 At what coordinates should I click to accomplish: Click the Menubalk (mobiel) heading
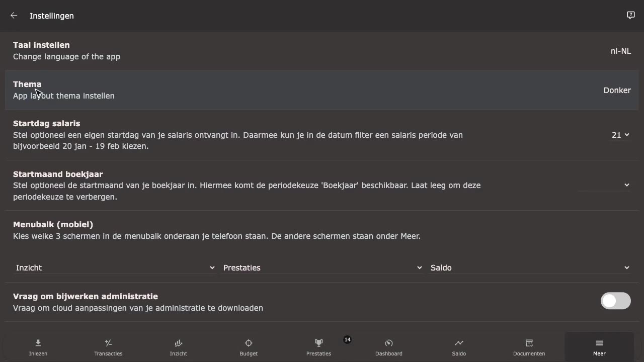[53, 224]
